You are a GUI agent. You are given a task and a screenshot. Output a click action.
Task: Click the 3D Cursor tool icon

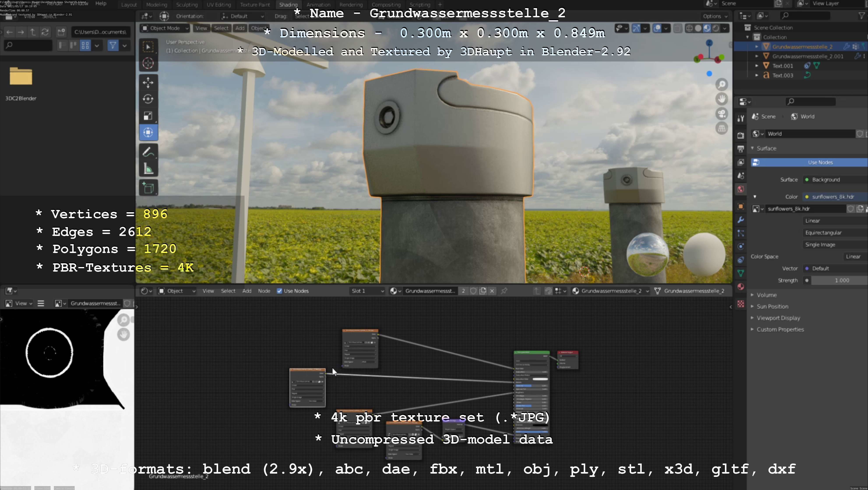(148, 63)
